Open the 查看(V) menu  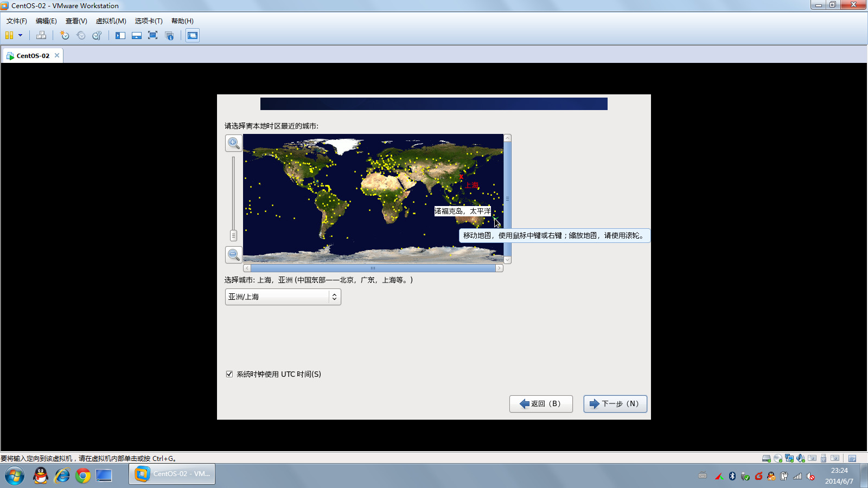[76, 21]
